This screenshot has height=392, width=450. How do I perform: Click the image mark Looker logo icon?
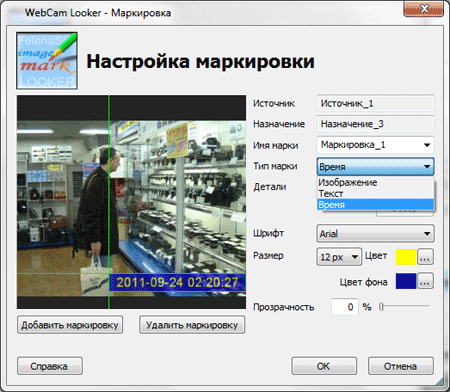[x=47, y=61]
